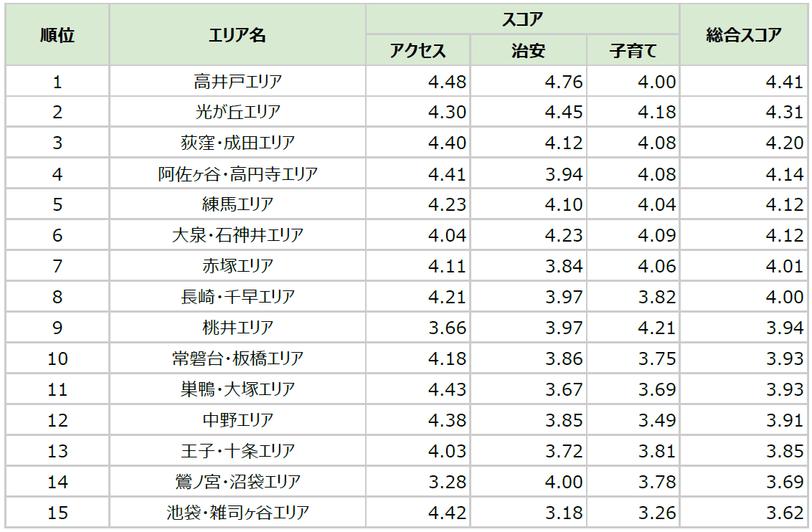Screen dimensions: 812x532
Task: Click the 治安 sub-header
Action: tap(528, 51)
